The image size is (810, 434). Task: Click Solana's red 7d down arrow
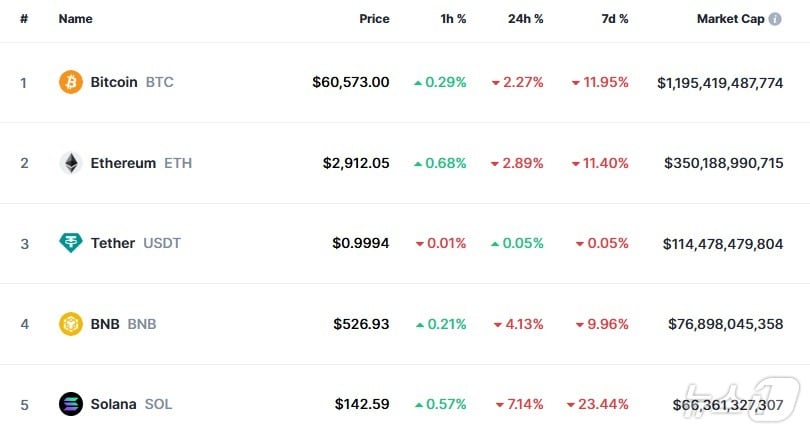click(x=571, y=405)
